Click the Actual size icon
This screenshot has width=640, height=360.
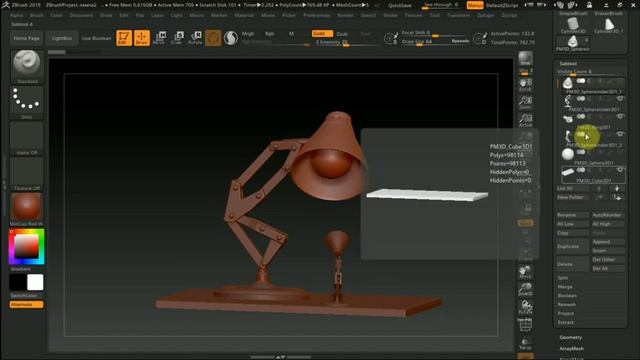[x=525, y=120]
